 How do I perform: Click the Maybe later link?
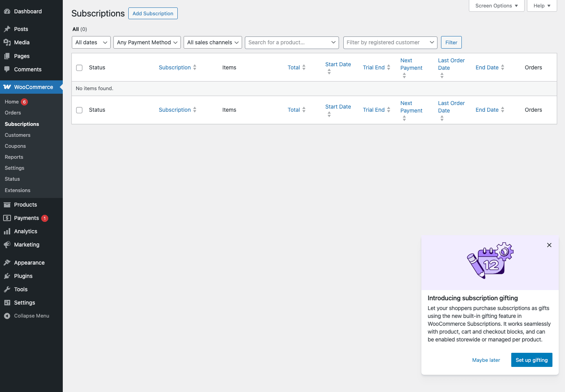tap(486, 360)
